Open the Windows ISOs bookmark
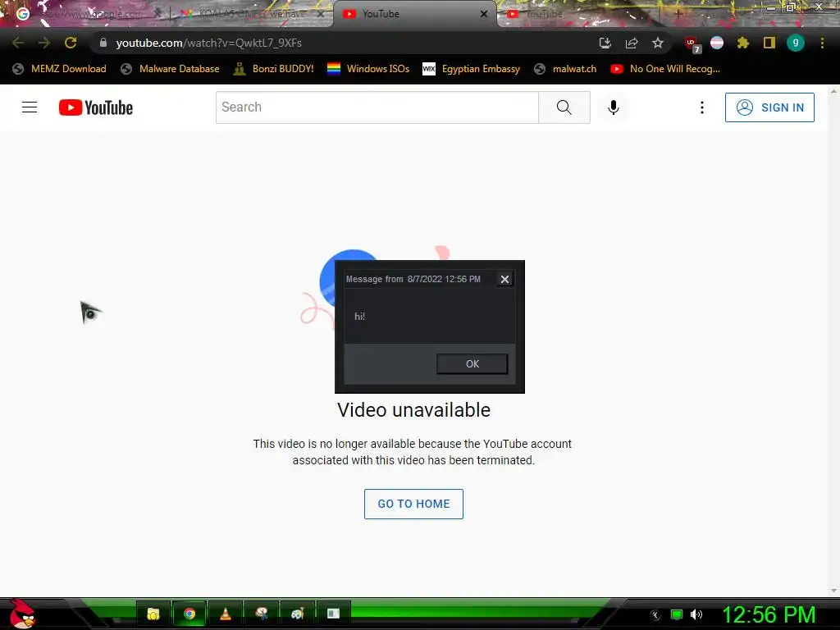 pyautogui.click(x=368, y=69)
